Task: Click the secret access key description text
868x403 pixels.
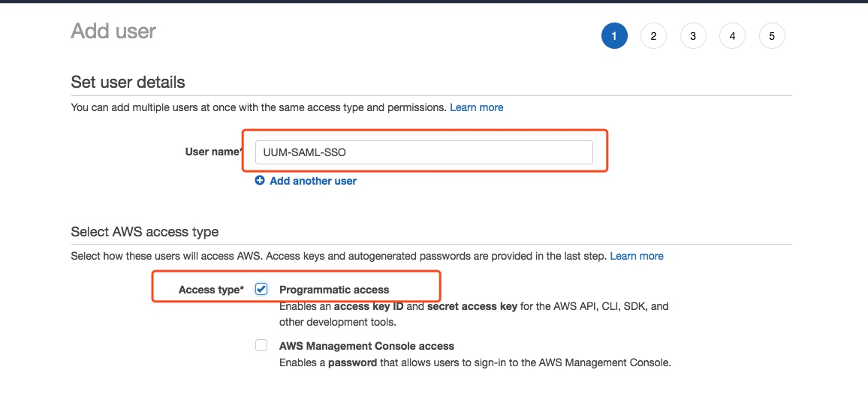Action: (472, 306)
